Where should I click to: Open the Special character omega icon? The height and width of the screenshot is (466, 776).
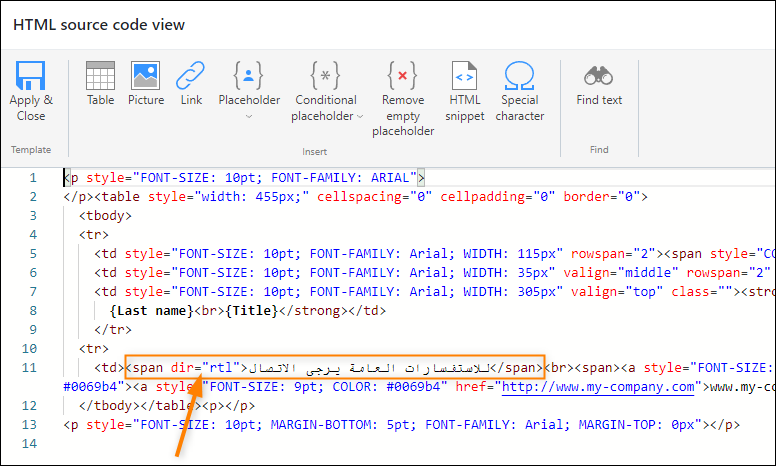tap(519, 76)
